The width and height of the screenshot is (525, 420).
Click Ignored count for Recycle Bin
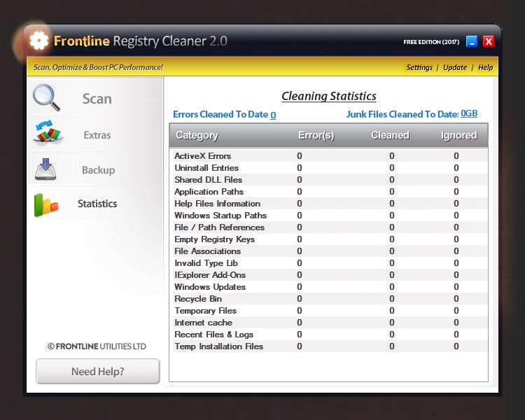(x=456, y=298)
